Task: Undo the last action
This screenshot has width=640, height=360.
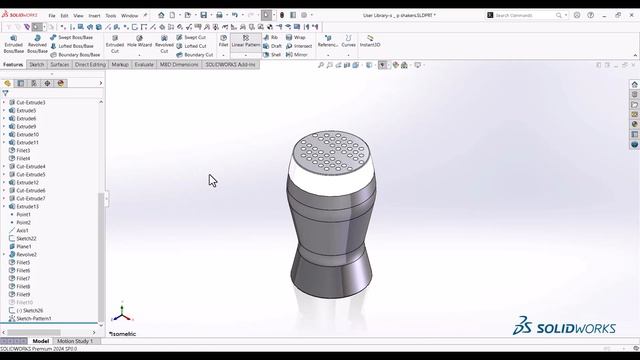Action: pyautogui.click(x=235, y=15)
